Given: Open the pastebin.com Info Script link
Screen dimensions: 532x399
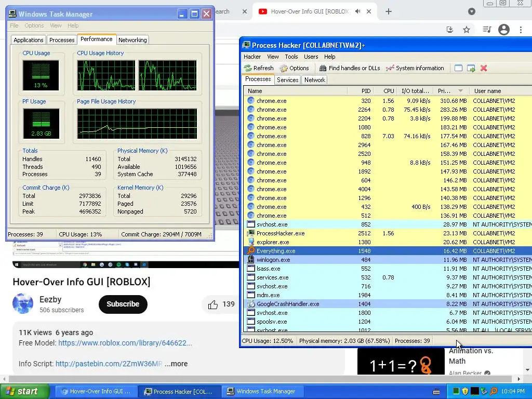Looking at the screenshot, I should tap(109, 364).
